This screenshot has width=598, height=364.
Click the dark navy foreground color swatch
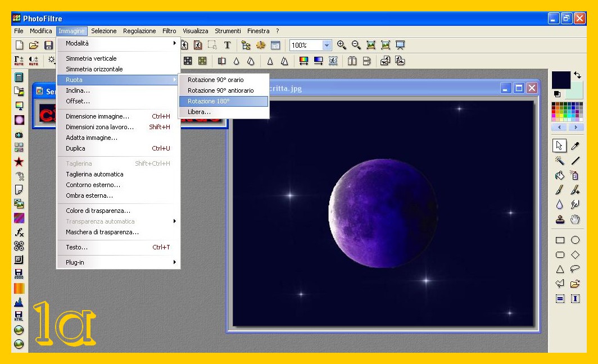coord(560,80)
